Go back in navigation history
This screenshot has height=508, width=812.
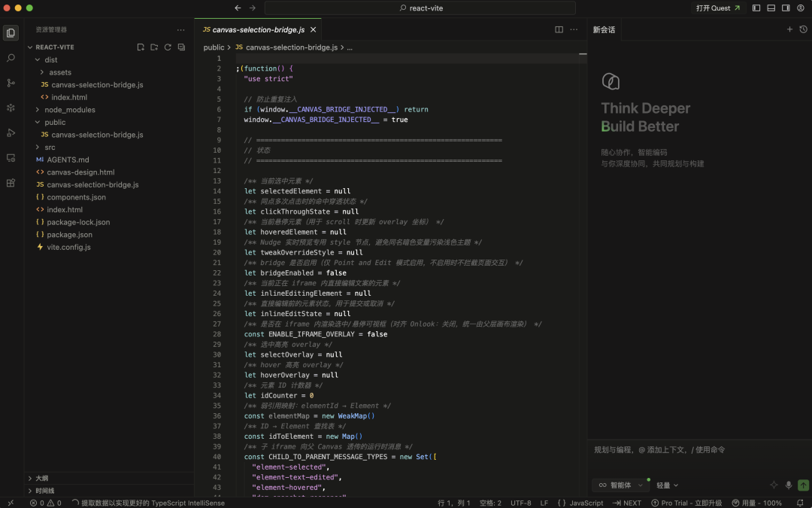(x=238, y=8)
